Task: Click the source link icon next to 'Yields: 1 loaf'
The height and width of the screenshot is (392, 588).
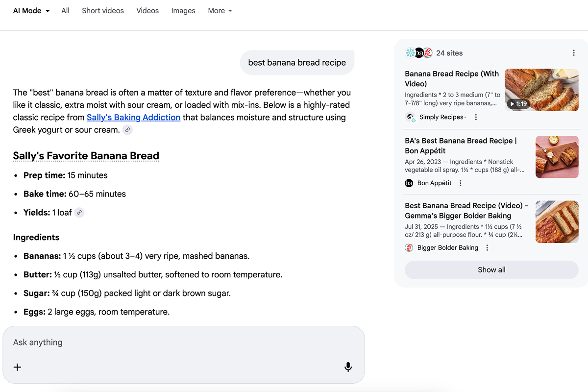Action: (79, 213)
